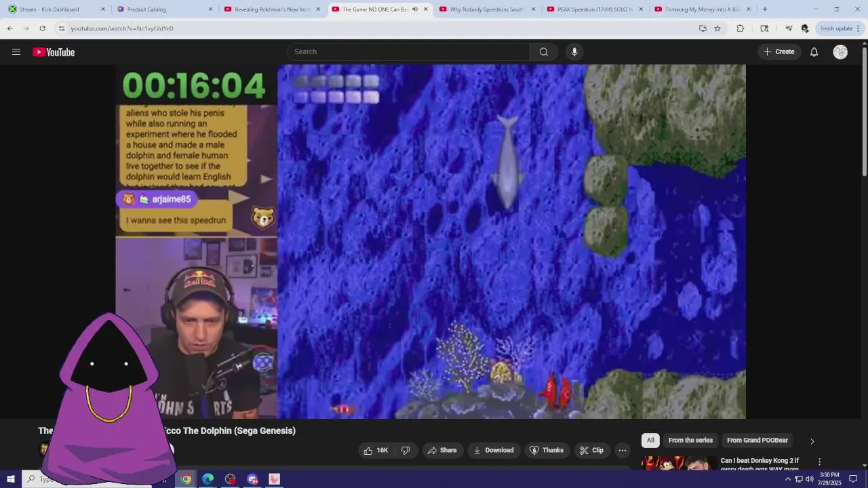Switch to Throwing My Money Into tab

[x=702, y=9]
